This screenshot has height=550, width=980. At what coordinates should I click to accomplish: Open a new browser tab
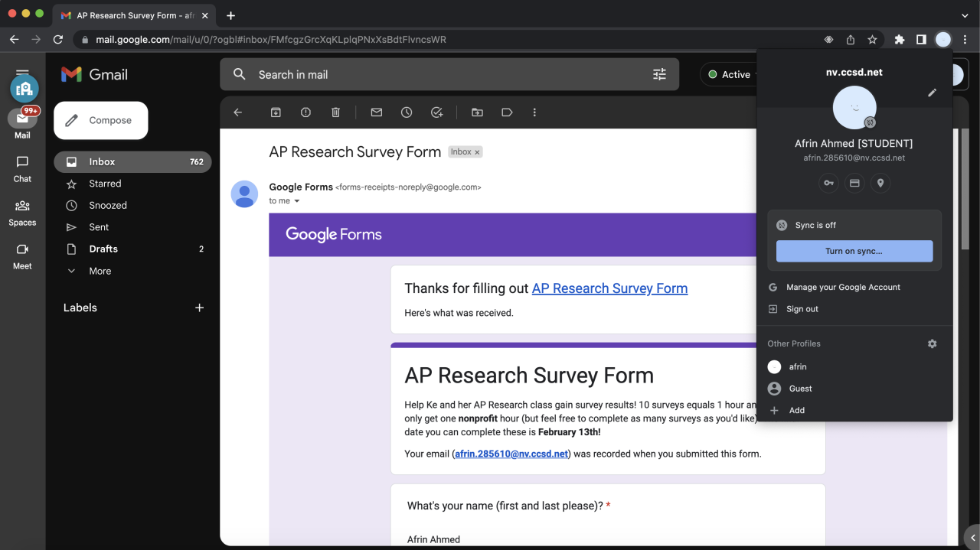click(x=230, y=15)
